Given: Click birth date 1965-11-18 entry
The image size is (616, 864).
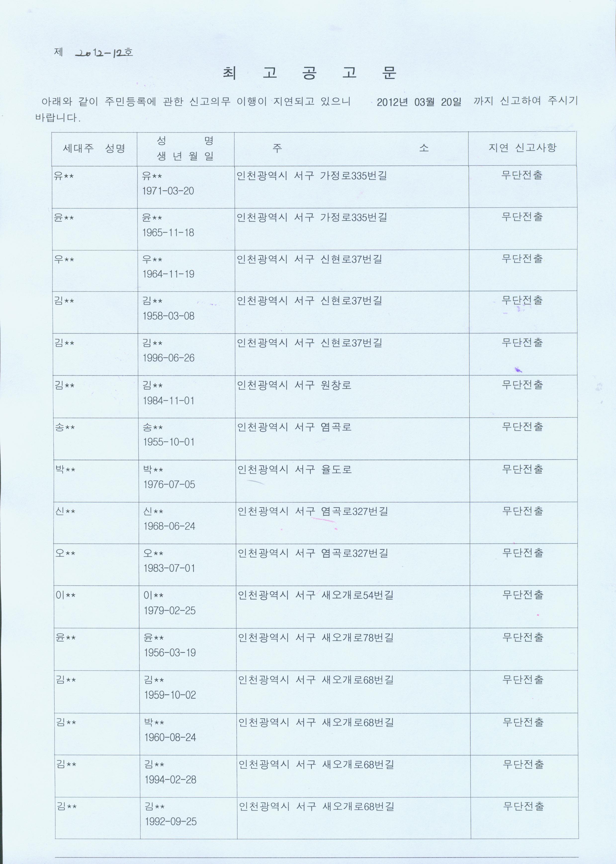Looking at the screenshot, I should tap(168, 232).
